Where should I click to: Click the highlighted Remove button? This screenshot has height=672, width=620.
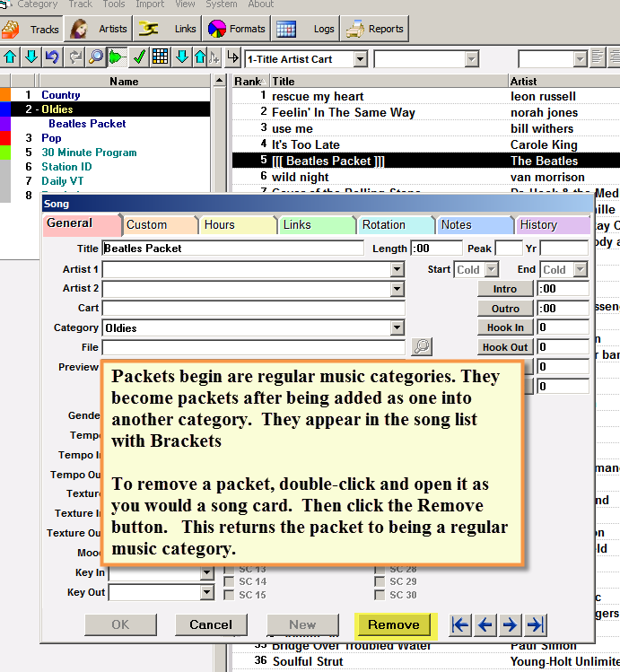(x=394, y=624)
